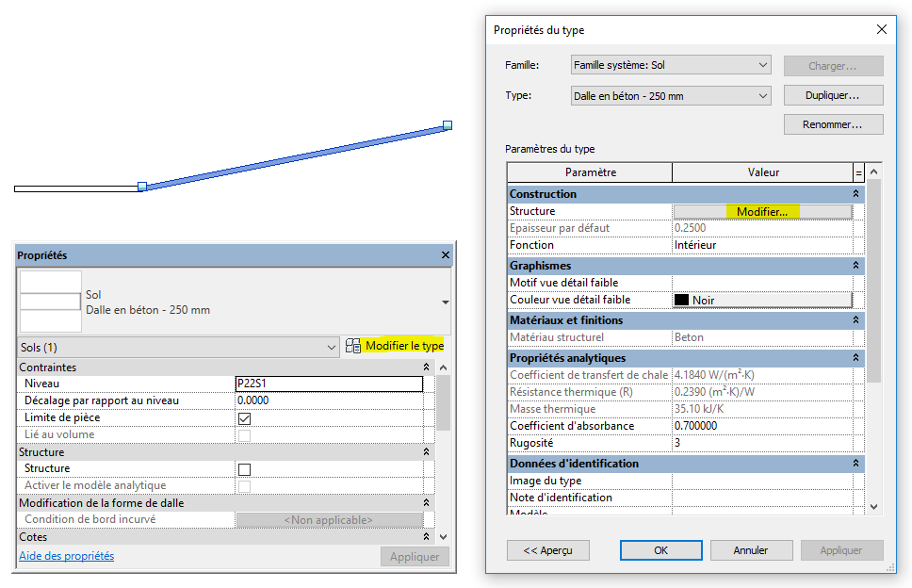The height and width of the screenshot is (588, 912).
Task: Click OK in the type properties dialog
Action: (x=660, y=550)
